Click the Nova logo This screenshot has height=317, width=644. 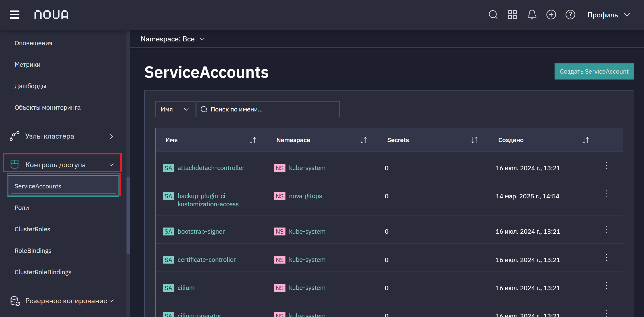51,15
